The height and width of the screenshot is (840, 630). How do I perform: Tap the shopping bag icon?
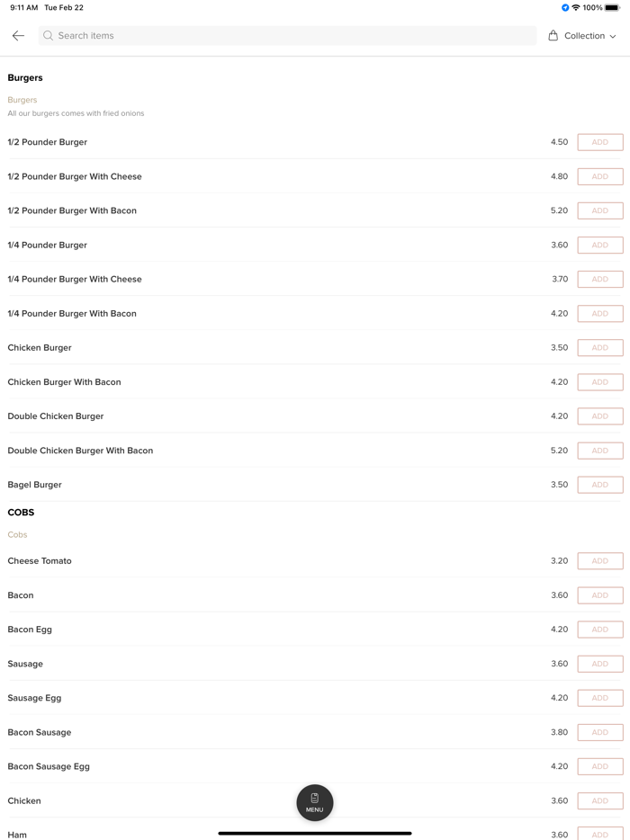(553, 36)
